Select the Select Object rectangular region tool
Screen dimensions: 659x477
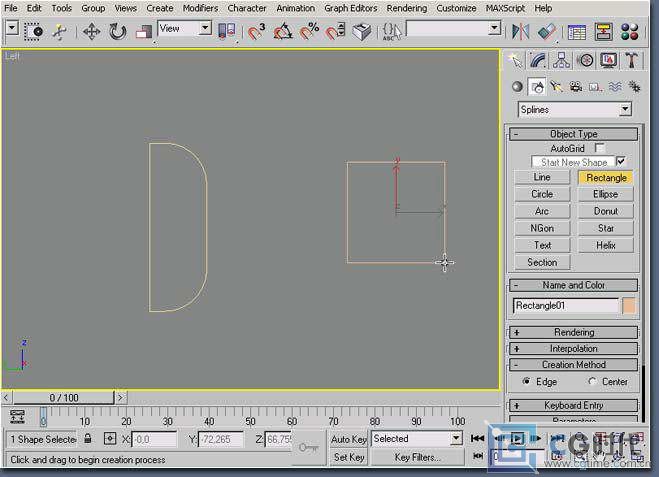[x=33, y=32]
